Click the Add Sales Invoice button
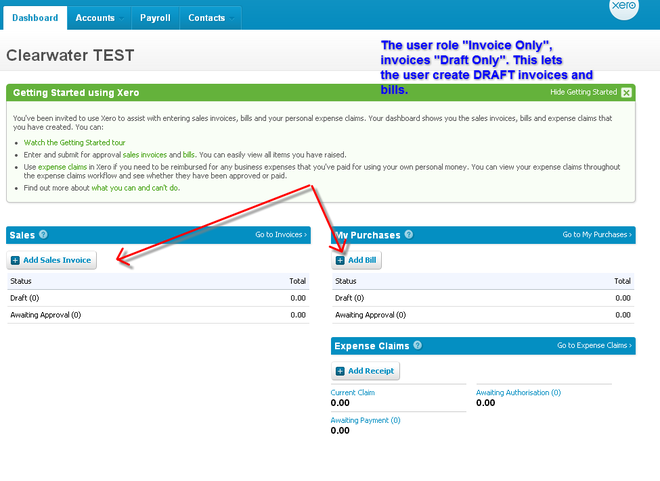 pos(51,260)
